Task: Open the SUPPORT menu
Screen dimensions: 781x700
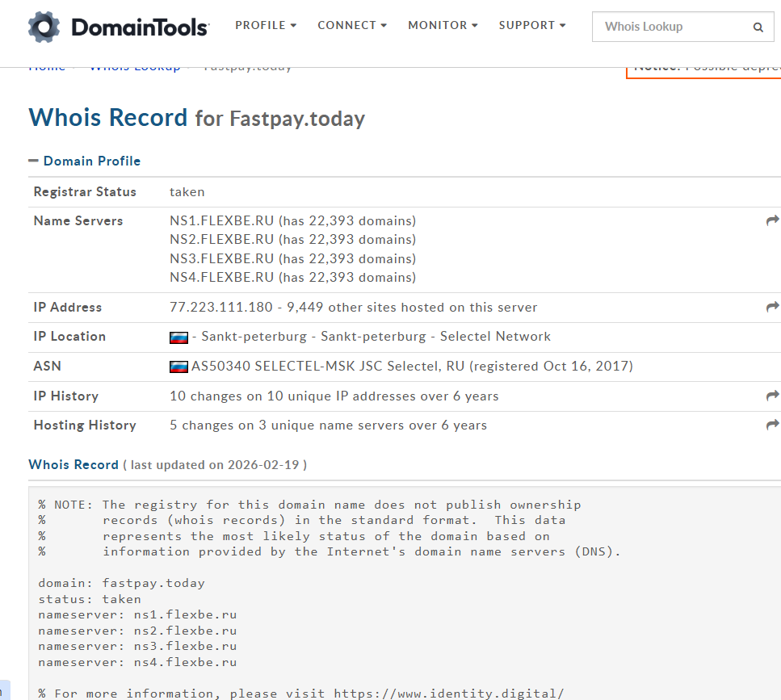Action: click(x=531, y=25)
